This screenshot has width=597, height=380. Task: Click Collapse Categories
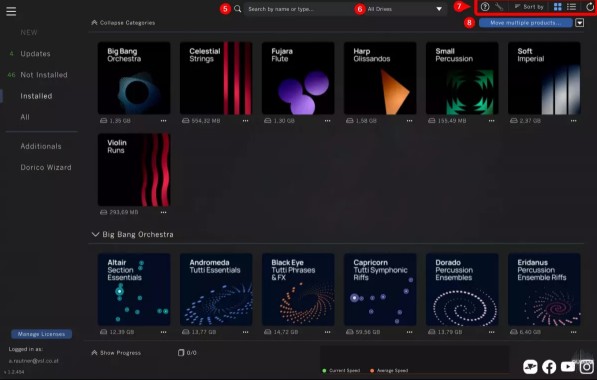click(x=123, y=23)
